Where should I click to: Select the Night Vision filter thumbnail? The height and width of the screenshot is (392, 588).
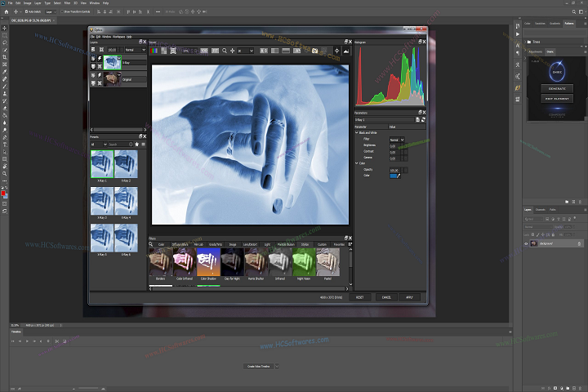pos(304,262)
